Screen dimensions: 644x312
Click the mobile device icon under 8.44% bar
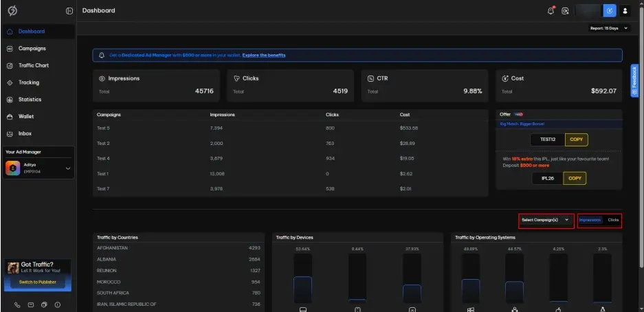pos(357,309)
